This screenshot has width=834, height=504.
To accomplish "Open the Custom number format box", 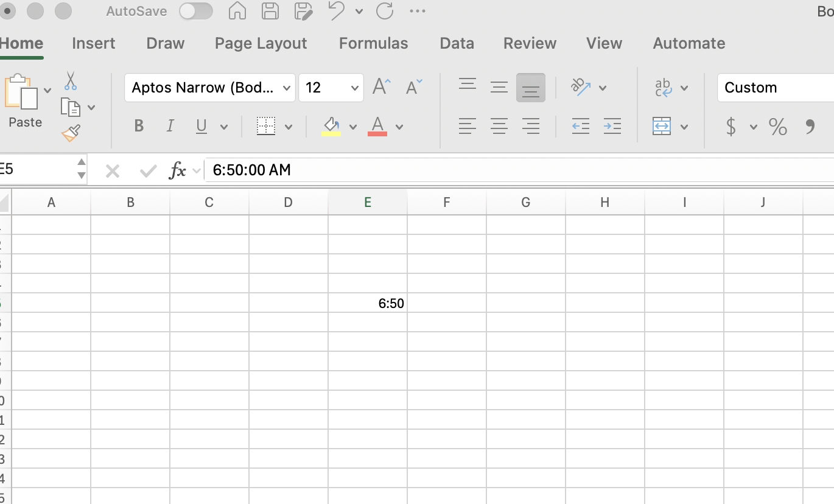I will pyautogui.click(x=776, y=88).
